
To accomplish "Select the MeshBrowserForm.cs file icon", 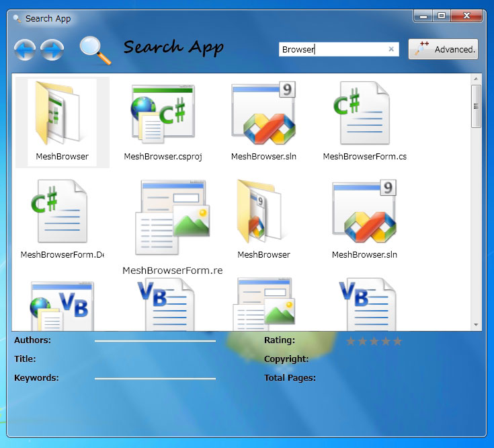I will pyautogui.click(x=362, y=113).
